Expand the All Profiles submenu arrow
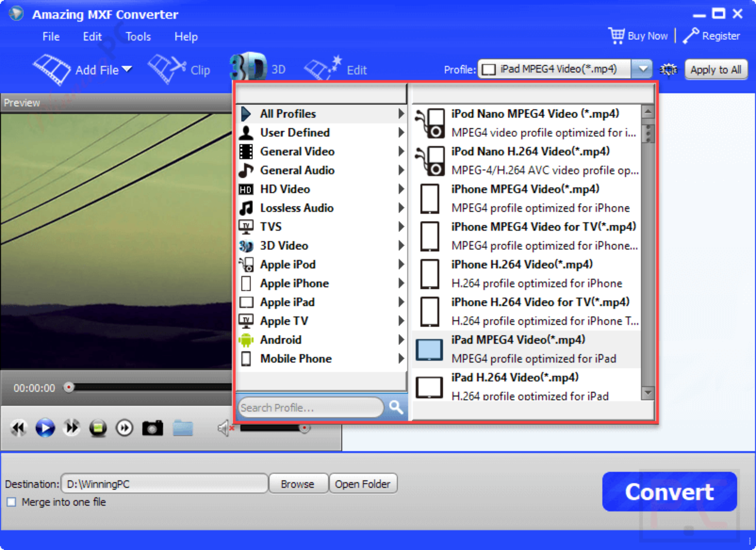The height and width of the screenshot is (550, 756). click(401, 114)
